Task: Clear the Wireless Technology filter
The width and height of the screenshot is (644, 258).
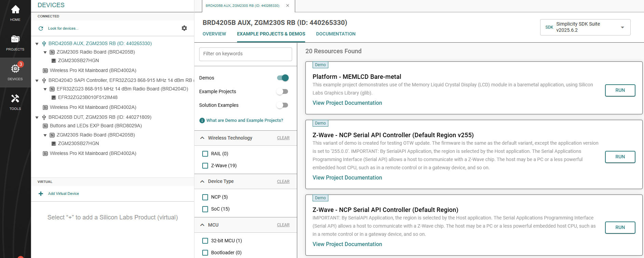Action: click(283, 138)
